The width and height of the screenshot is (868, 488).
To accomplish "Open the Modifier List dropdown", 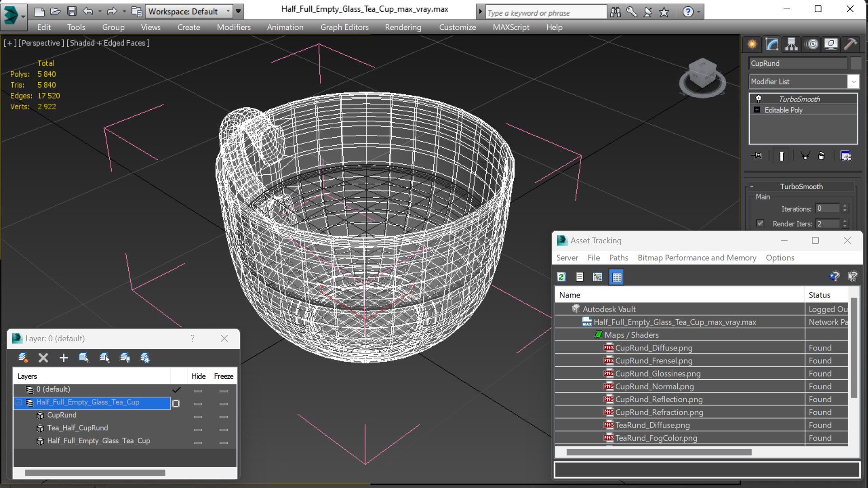I will pyautogui.click(x=803, y=82).
